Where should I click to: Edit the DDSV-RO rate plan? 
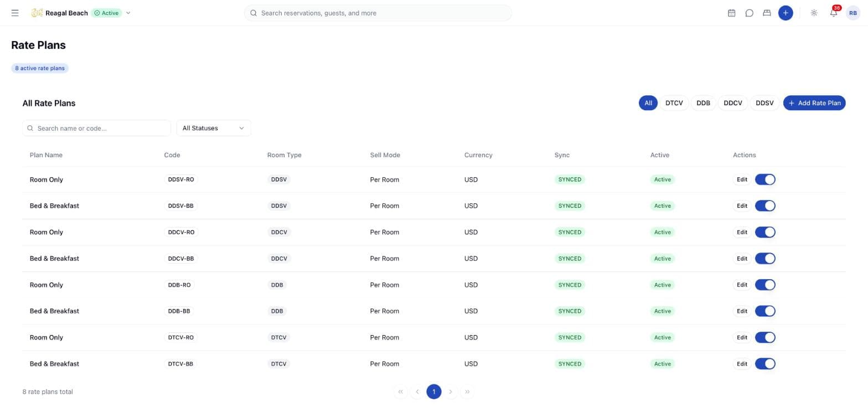click(x=742, y=179)
